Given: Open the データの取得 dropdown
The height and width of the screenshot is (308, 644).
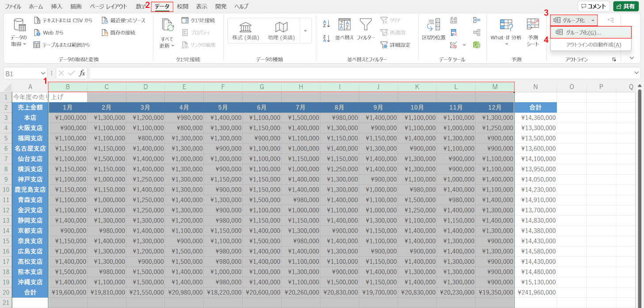Looking at the screenshot, I should point(19,32).
